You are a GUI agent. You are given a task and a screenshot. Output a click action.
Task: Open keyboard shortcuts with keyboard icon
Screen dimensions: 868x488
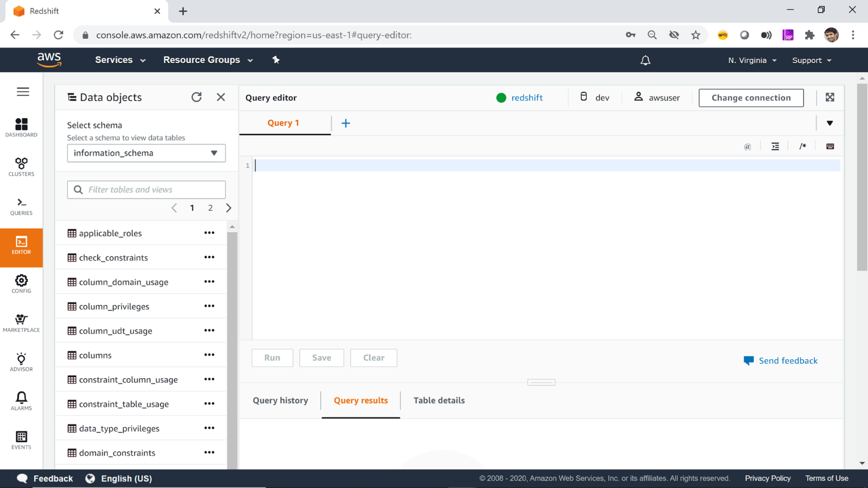tap(830, 146)
